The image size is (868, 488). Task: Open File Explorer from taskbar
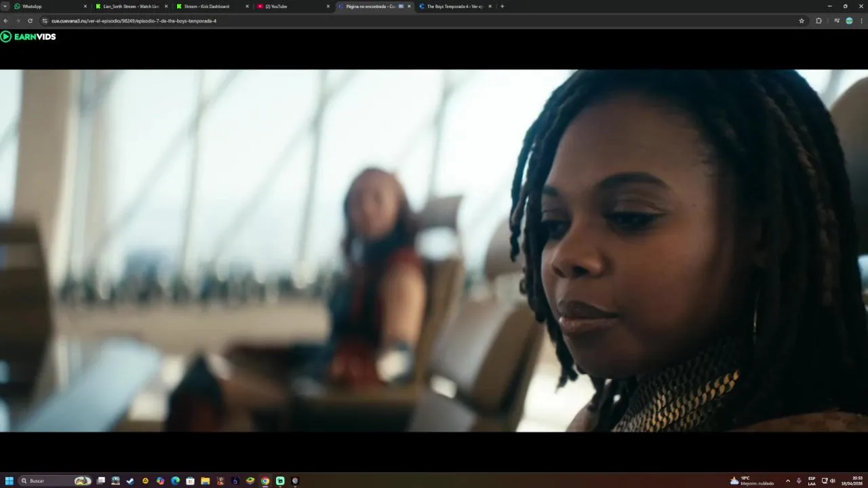pyautogui.click(x=205, y=481)
